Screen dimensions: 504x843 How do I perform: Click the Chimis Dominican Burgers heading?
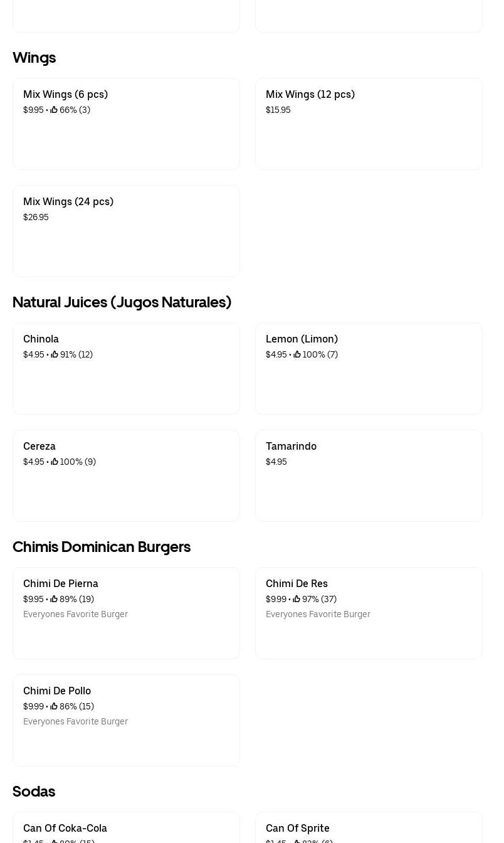pos(102,547)
